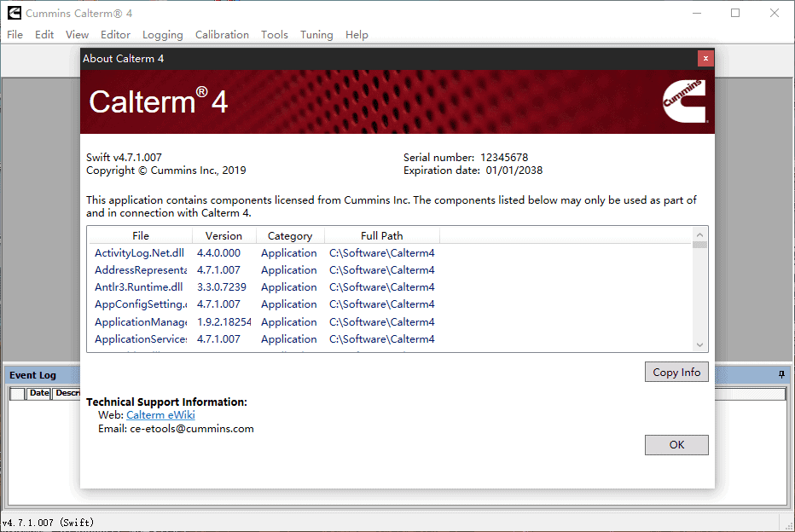Sort components by the Category column header
Viewport: 795px width, 532px height.
[290, 235]
